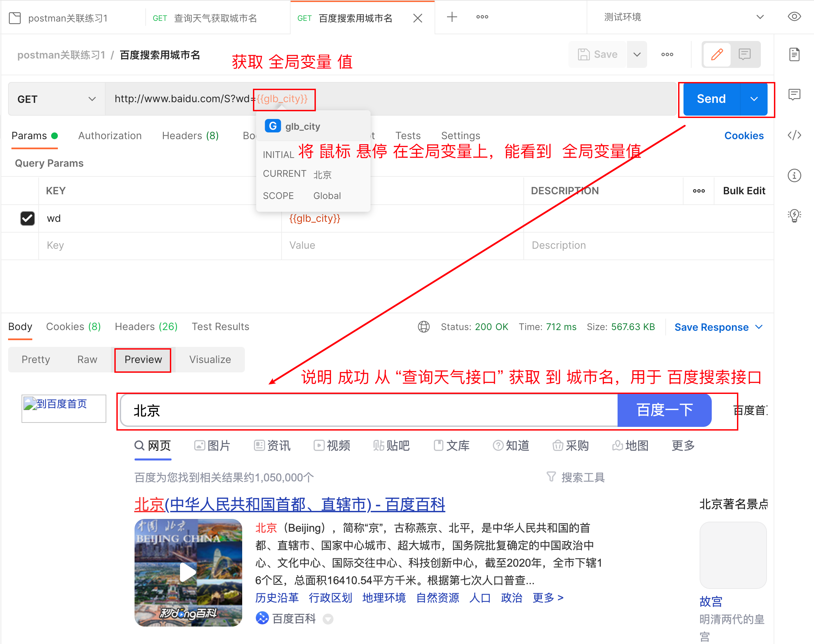Open request more actions dots near Save
Screen dimensions: 814x644
[x=667, y=55]
